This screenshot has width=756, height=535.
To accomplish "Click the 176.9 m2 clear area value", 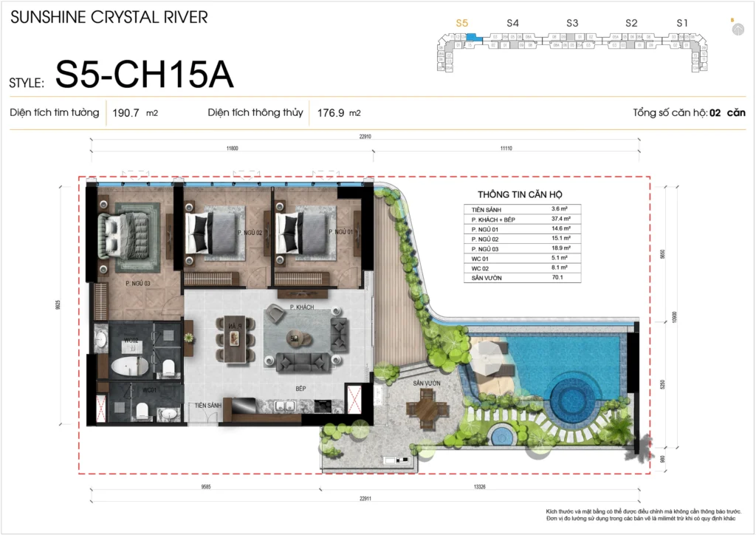I will pyautogui.click(x=339, y=113).
